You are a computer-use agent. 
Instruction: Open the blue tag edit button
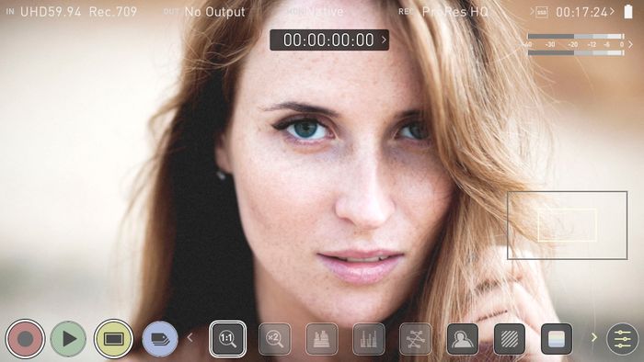[160, 339]
